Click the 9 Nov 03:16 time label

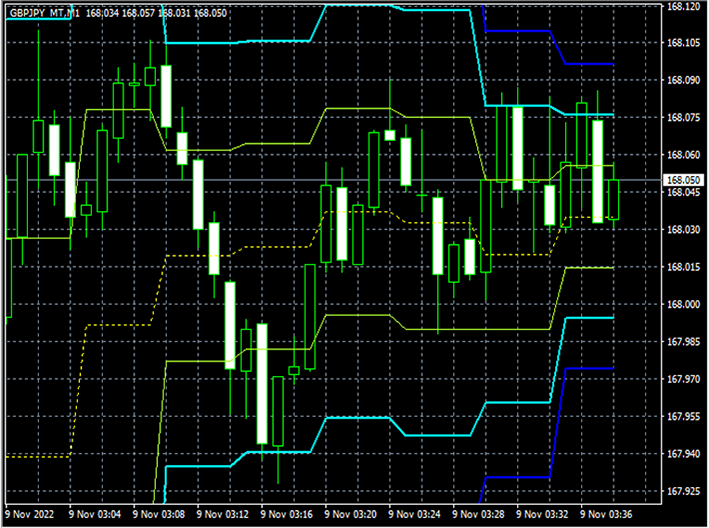point(287,514)
